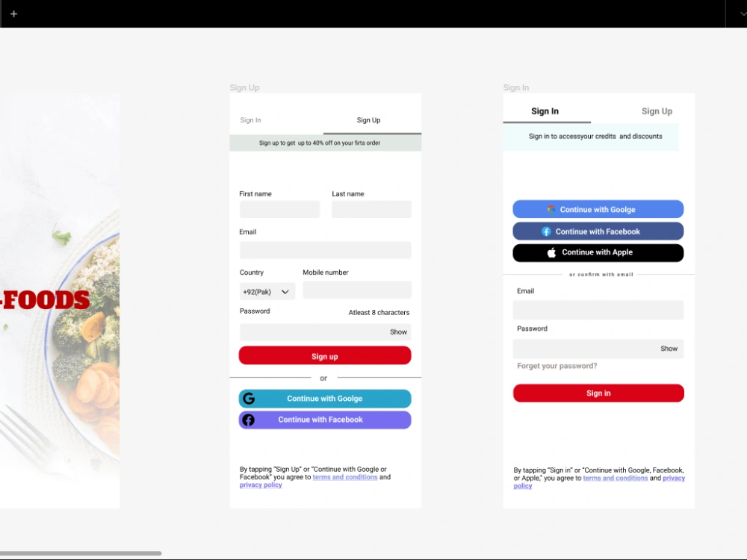Click the horizontal scrollbar at bottom
747x560 pixels.
pos(81,553)
